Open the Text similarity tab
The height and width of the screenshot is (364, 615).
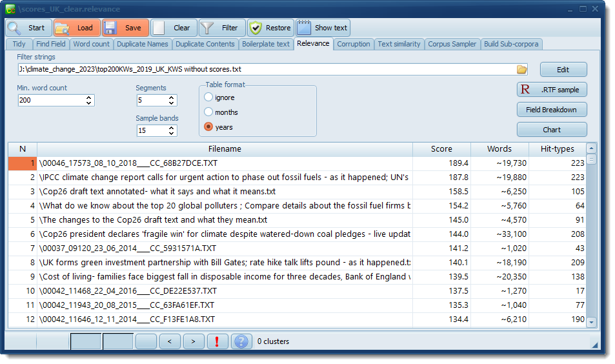tap(399, 44)
